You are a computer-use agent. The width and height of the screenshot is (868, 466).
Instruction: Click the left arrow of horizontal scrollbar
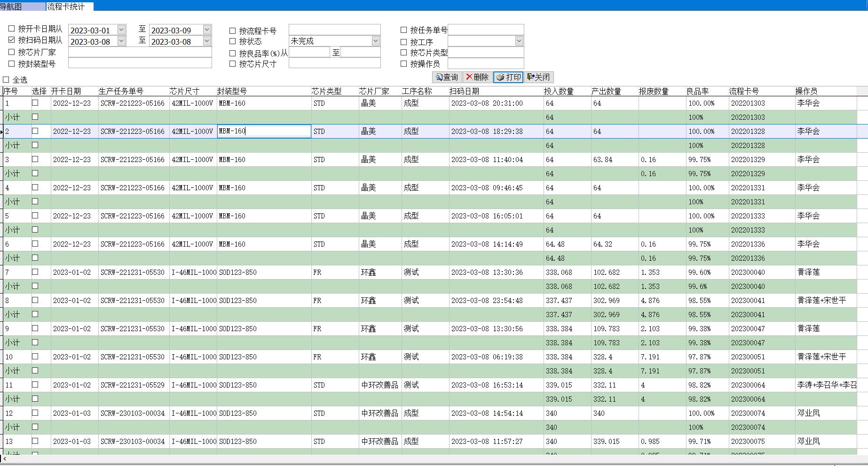pyautogui.click(x=4, y=458)
